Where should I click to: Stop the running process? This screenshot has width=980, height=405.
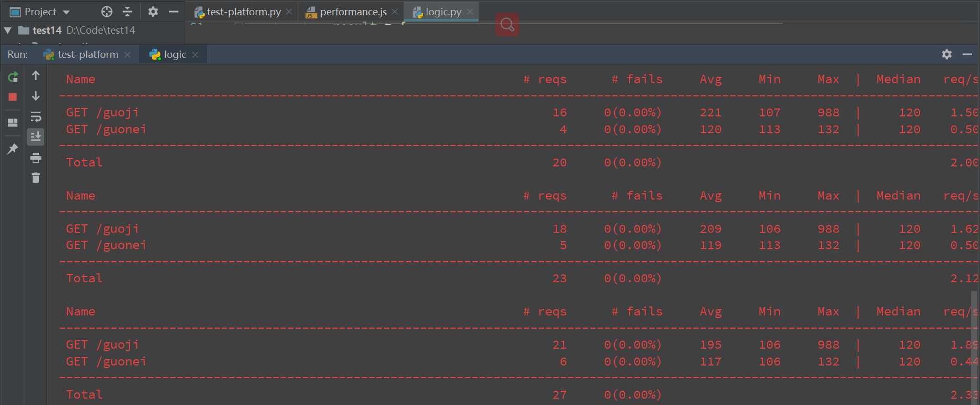click(x=13, y=97)
